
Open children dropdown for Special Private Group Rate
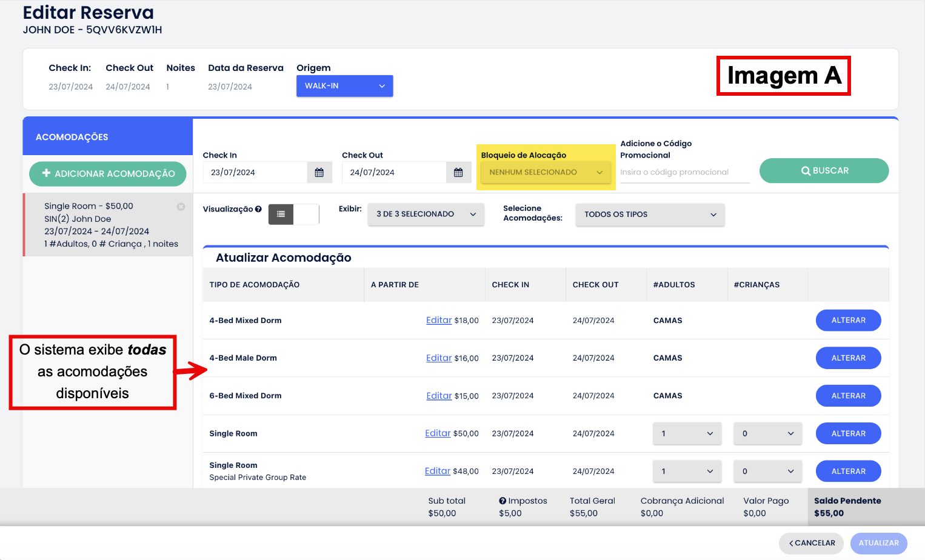click(767, 472)
